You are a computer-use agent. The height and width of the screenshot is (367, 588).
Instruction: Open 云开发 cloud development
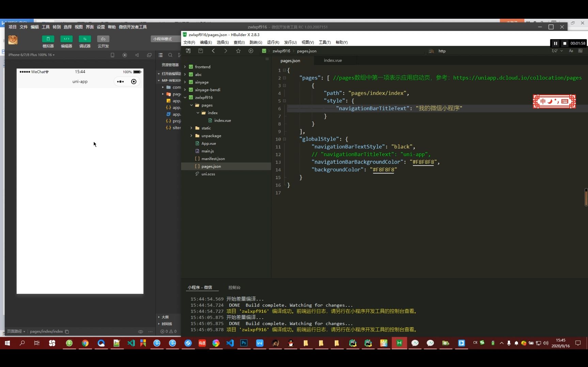click(x=103, y=39)
